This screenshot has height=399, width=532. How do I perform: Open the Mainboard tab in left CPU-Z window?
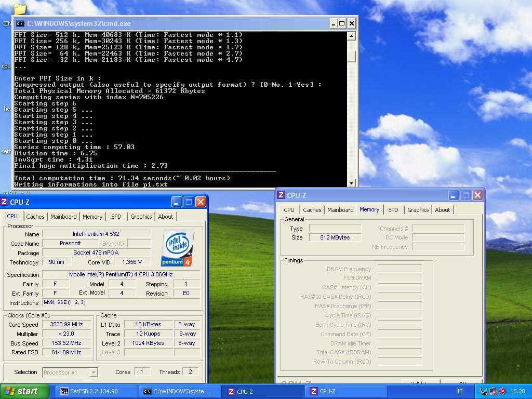click(x=63, y=217)
